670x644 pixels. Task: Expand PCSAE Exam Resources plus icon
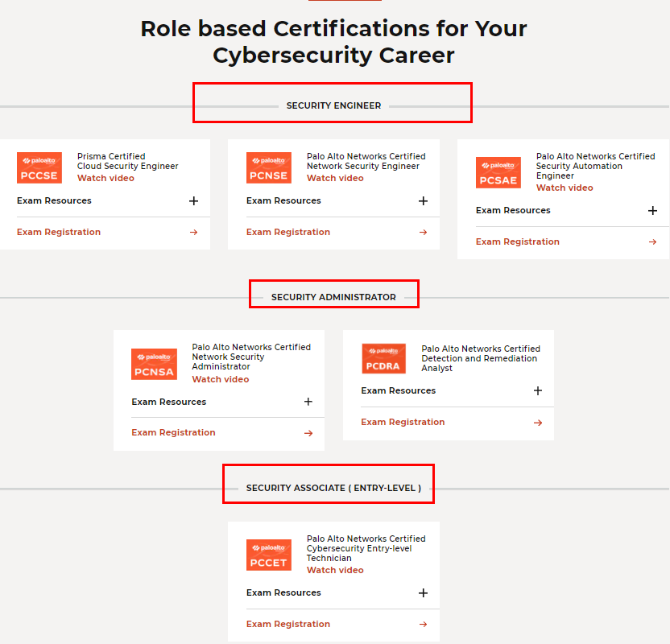coord(652,211)
